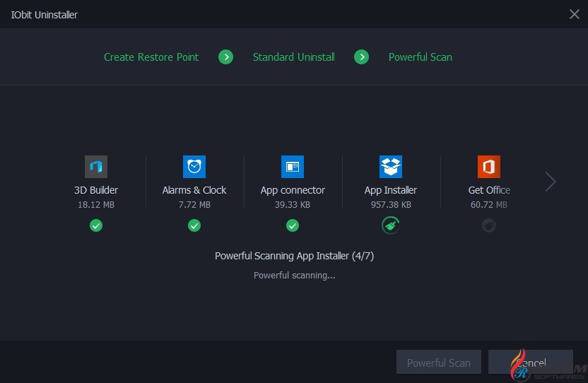Click the arrow after Standard Uninstall
Viewport: 588px width, 383px height.
click(361, 57)
